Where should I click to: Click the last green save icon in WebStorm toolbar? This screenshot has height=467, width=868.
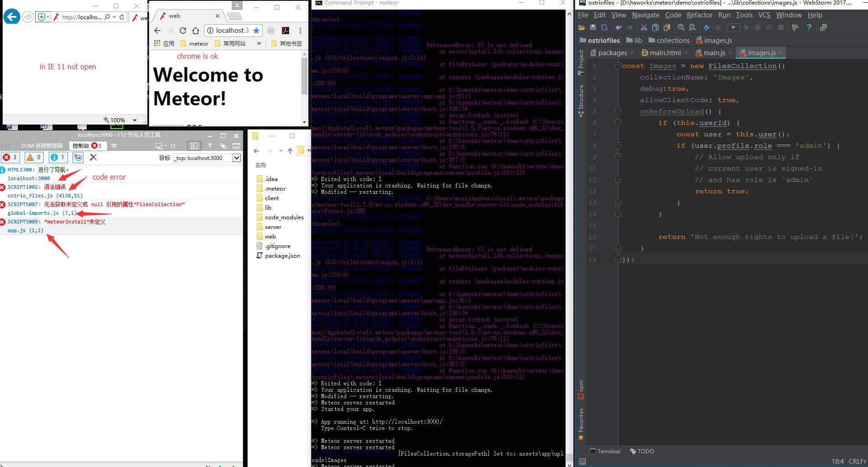823,28
